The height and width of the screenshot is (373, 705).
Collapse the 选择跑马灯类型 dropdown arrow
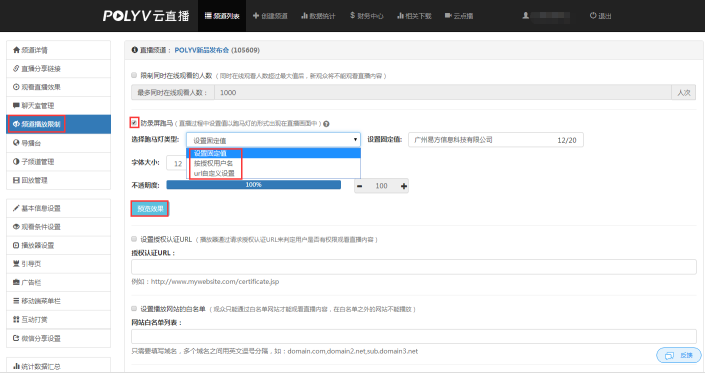click(355, 140)
